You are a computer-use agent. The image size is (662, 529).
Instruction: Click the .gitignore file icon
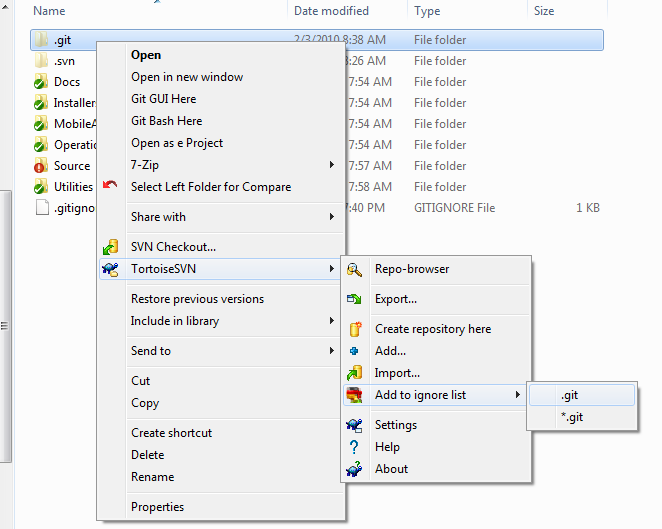click(42, 208)
